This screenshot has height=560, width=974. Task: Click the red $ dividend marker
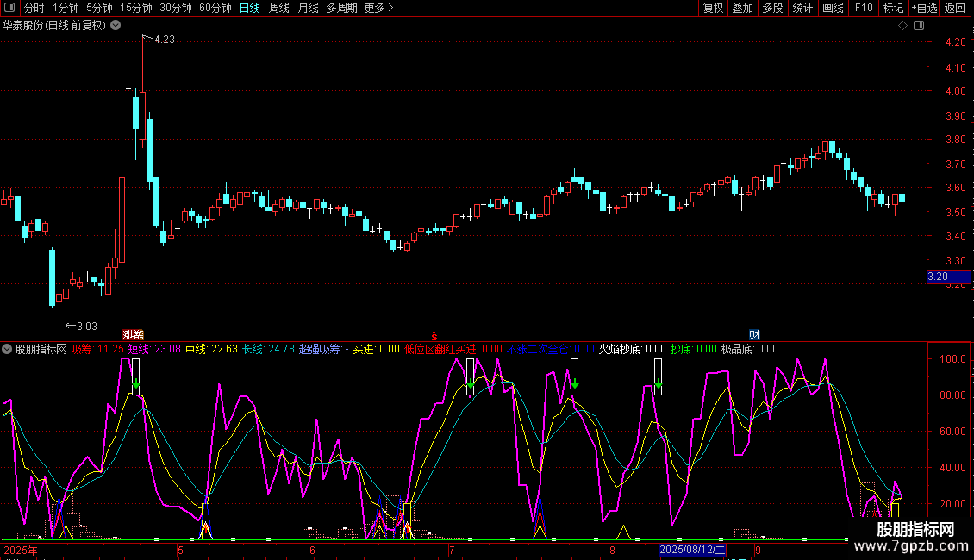434,336
